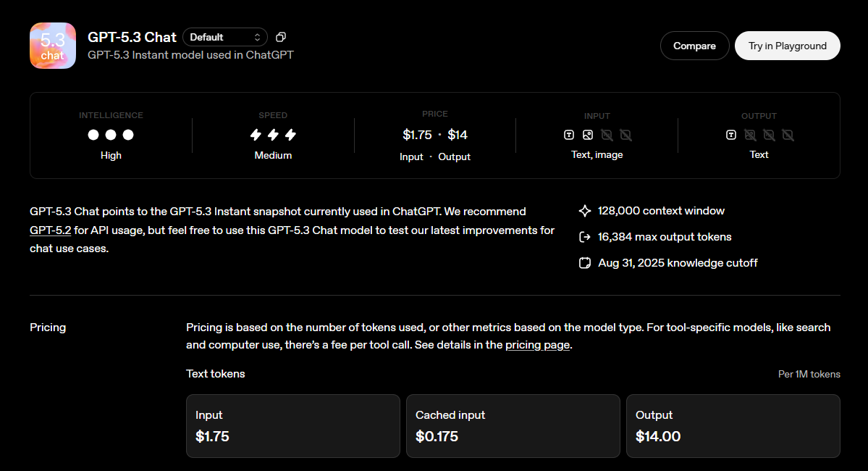
Task: Open the pricing page link
Action: click(x=537, y=345)
